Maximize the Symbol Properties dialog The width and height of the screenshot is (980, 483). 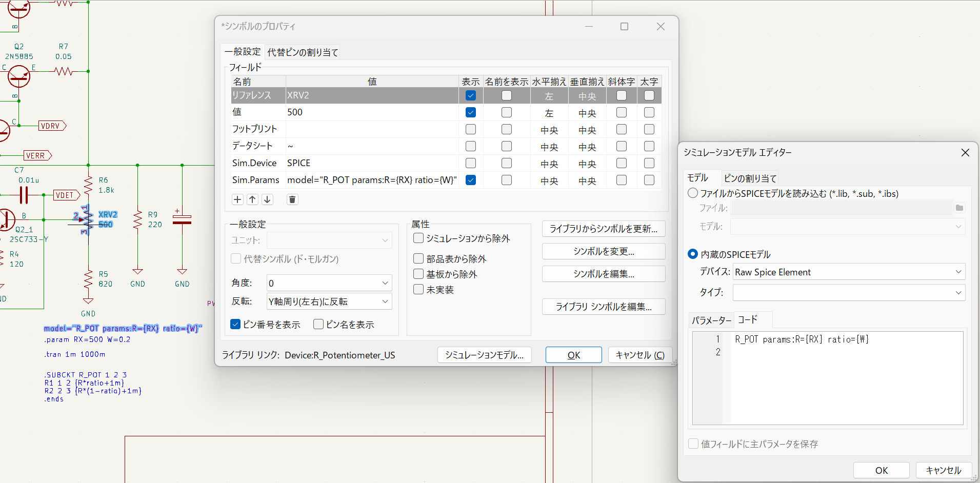coord(624,26)
